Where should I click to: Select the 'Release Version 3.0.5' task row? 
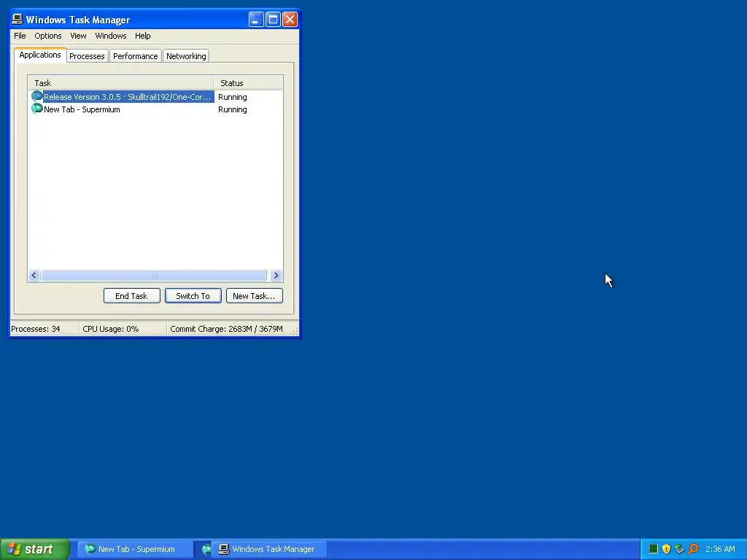155,97
